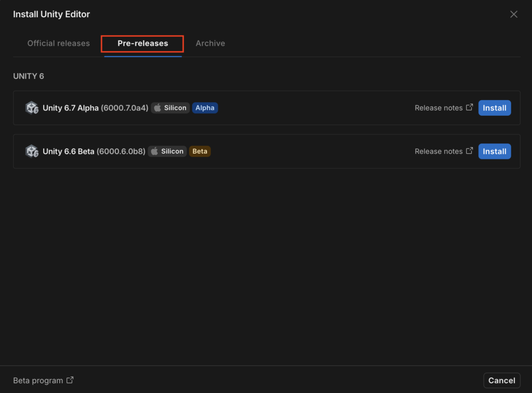
Task: Install Unity 6.7 Alpha
Action: point(495,108)
